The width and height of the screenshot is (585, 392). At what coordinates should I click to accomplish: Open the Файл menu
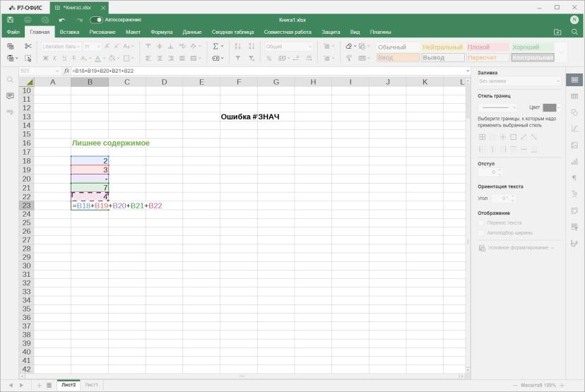(x=13, y=32)
